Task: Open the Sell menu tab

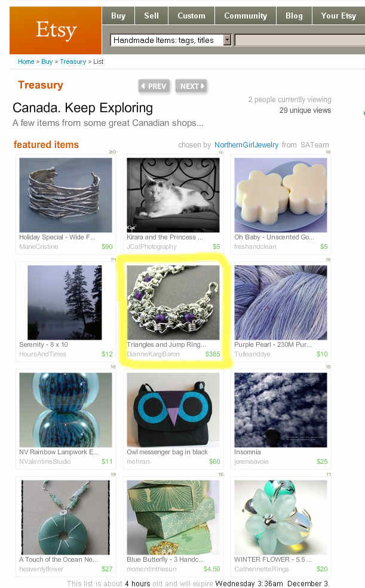Action: [x=151, y=16]
